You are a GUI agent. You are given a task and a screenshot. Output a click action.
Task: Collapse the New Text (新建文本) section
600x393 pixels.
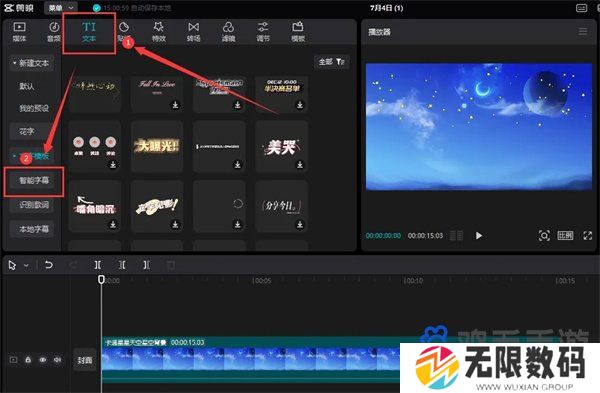31,63
